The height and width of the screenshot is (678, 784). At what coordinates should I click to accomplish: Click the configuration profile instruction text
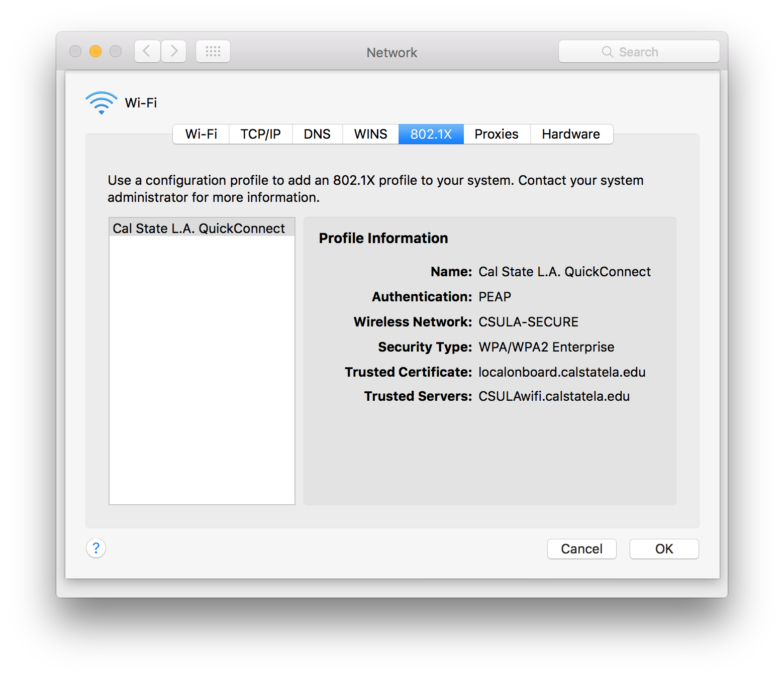375,189
